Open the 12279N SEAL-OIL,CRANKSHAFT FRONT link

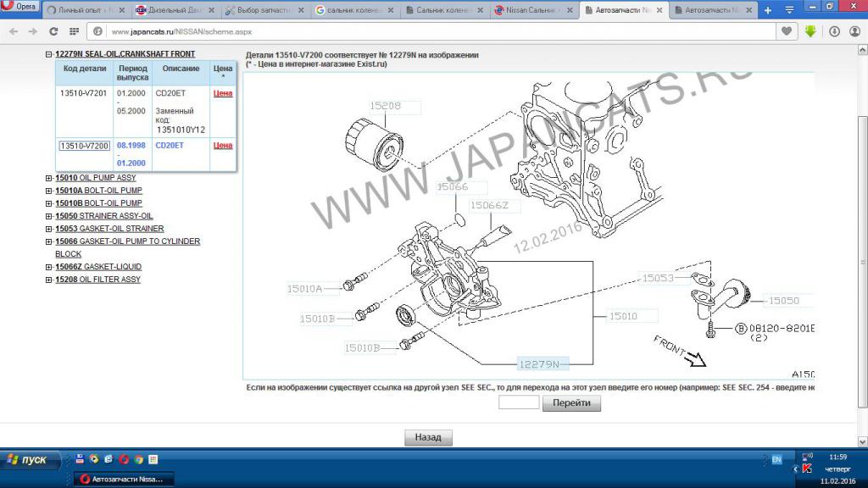125,53
